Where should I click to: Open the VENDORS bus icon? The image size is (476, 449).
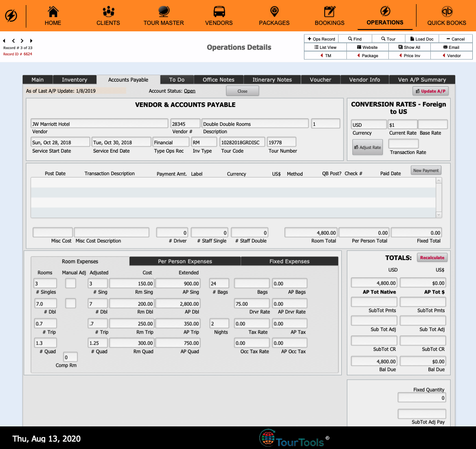219,12
